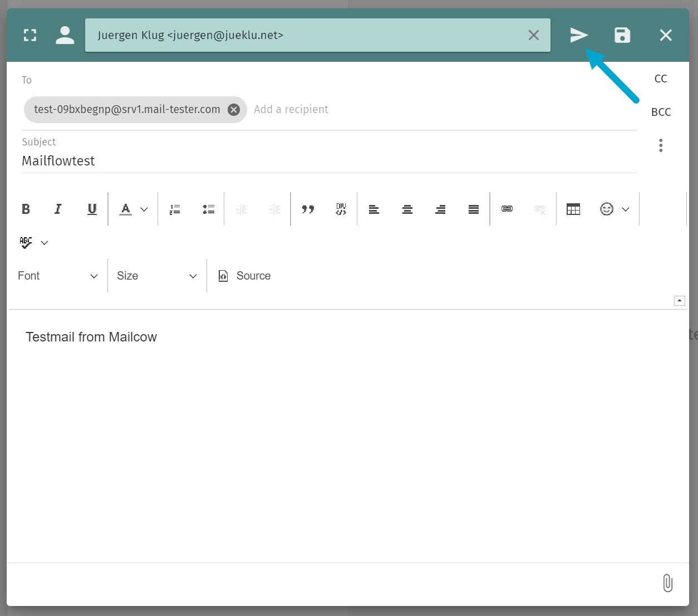Insert a table into the message
The image size is (698, 616).
tap(573, 209)
